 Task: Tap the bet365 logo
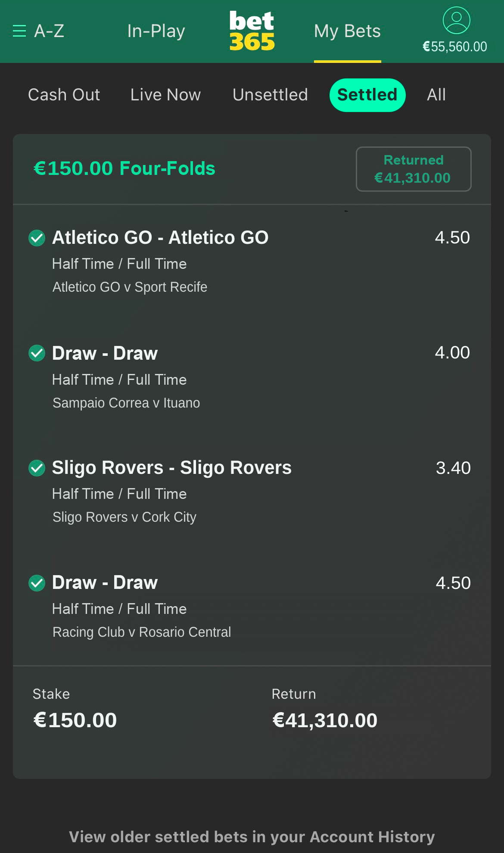[252, 31]
